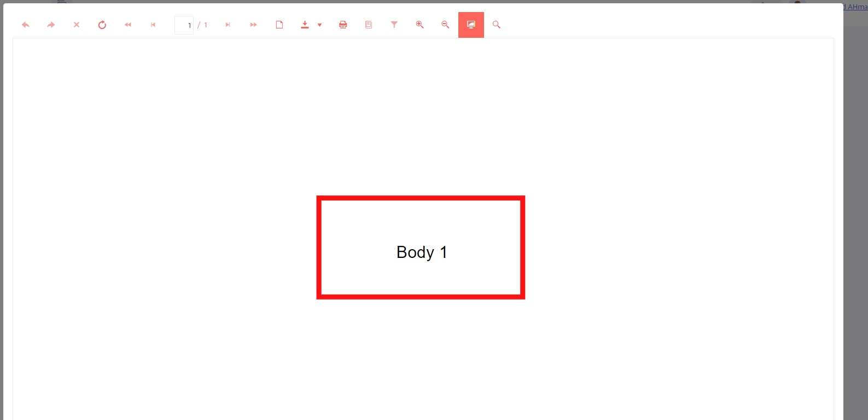The width and height of the screenshot is (868, 420).
Task: Stop report rendering with X icon
Action: point(77,25)
